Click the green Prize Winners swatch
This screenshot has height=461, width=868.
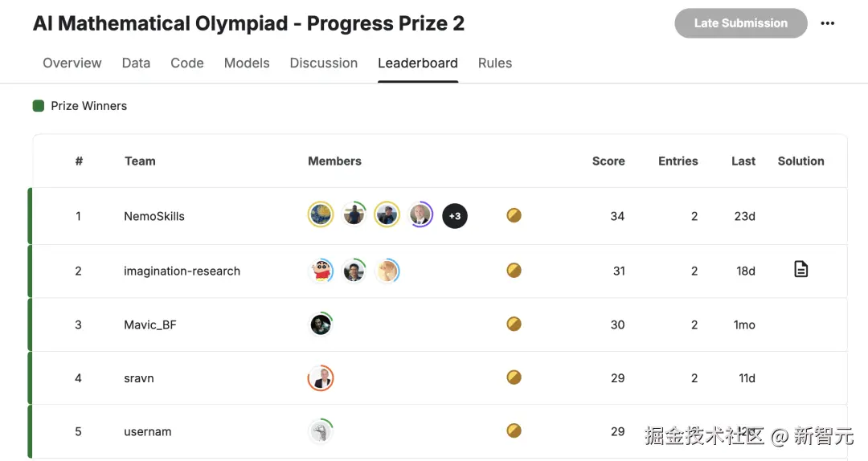[39, 106]
